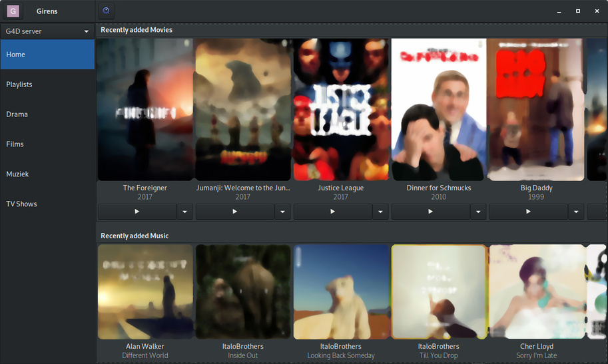608x364 pixels.
Task: Open the TV Shows section
Action: (47, 204)
